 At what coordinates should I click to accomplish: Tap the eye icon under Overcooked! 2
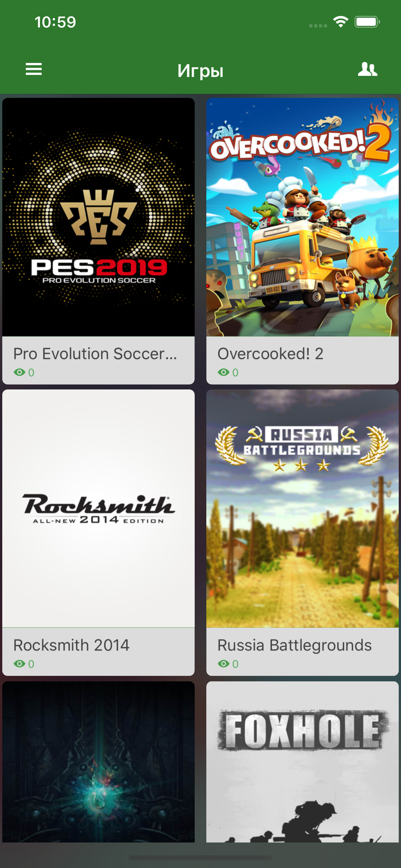coord(223,372)
